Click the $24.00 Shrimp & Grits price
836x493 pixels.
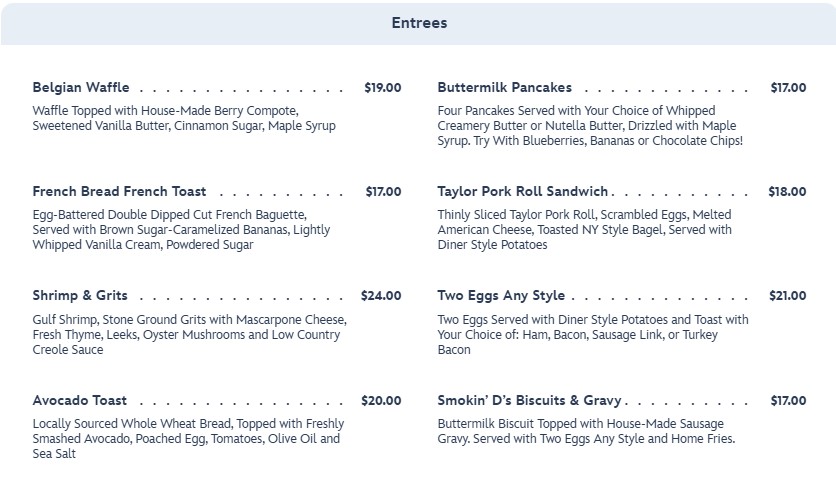(x=380, y=296)
